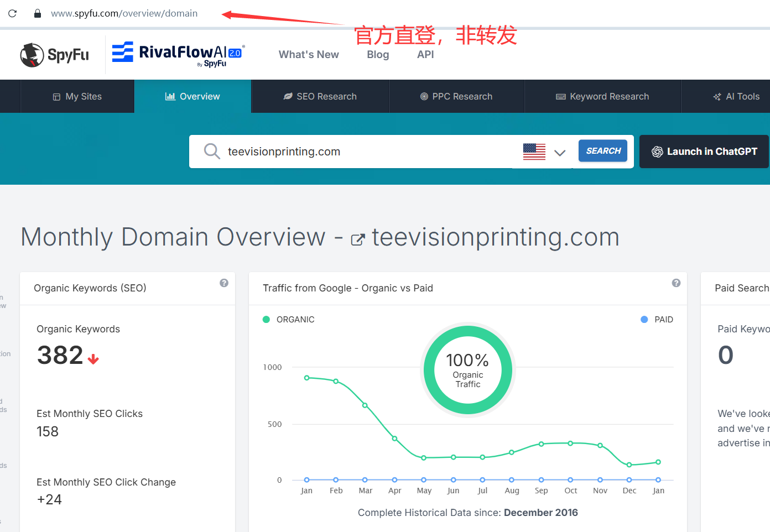Image resolution: width=770 pixels, height=532 pixels.
Task: Click the US flag country selector
Action: [534, 152]
